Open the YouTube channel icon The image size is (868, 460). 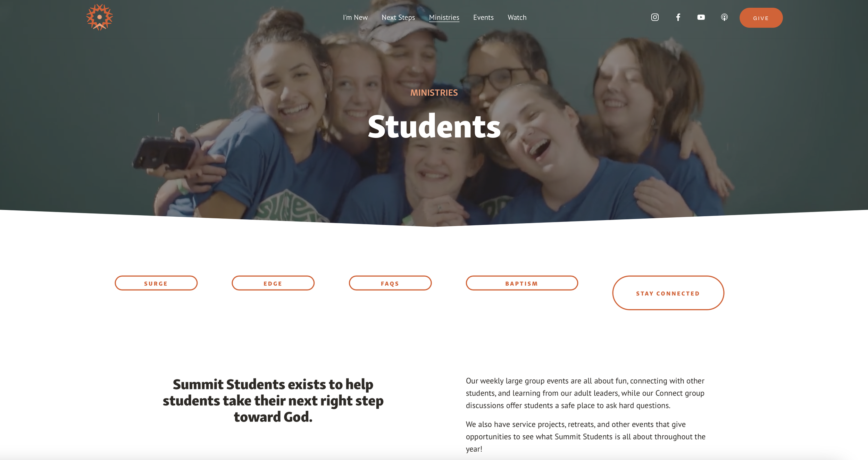[x=701, y=17]
